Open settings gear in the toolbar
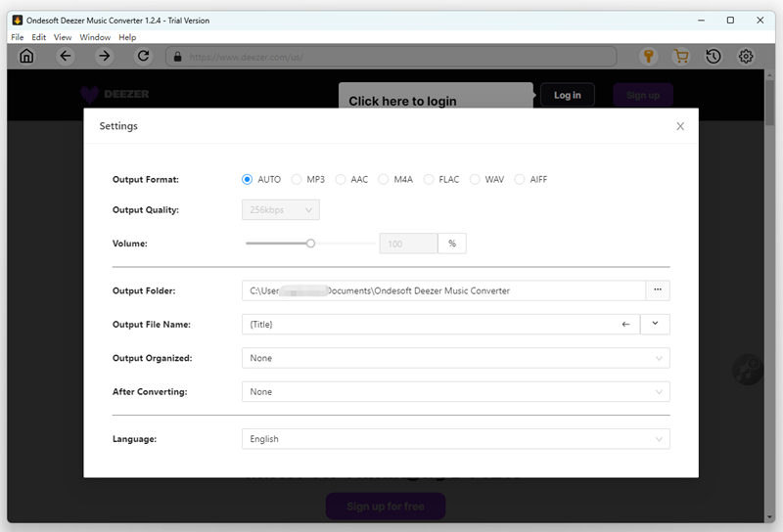 click(x=746, y=57)
